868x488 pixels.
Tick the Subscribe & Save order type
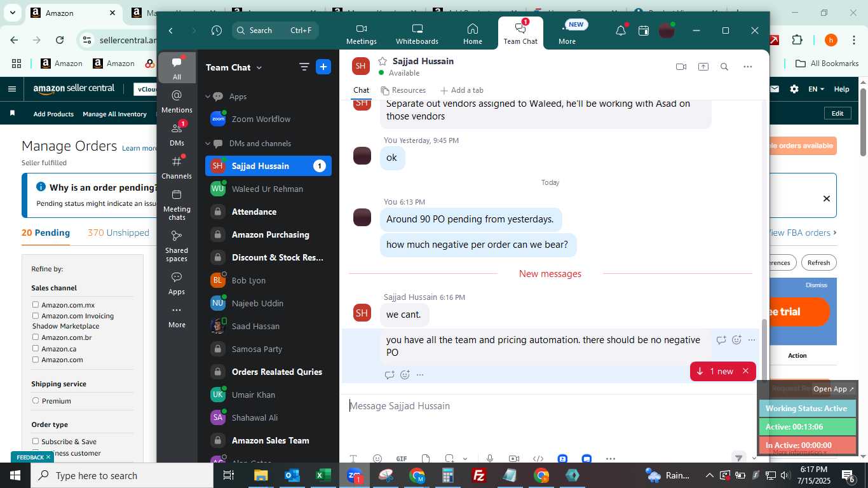[36, 442]
